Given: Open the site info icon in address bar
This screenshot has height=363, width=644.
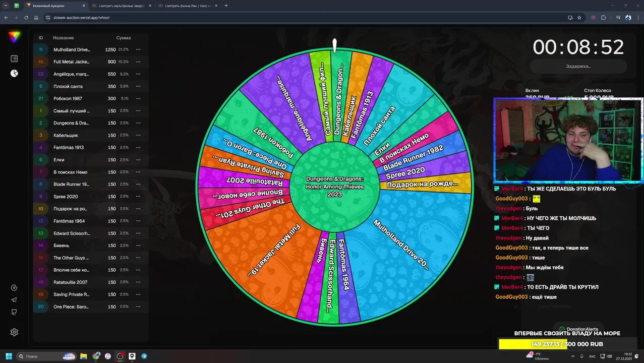Looking at the screenshot, I should coord(48,18).
